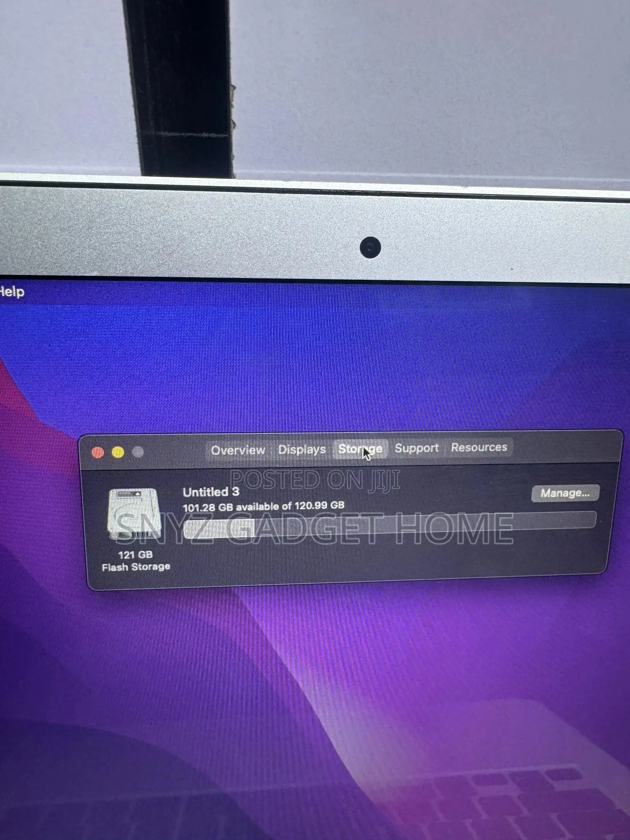630x840 pixels.
Task: Switch to the Overview tab
Action: pos(238,450)
